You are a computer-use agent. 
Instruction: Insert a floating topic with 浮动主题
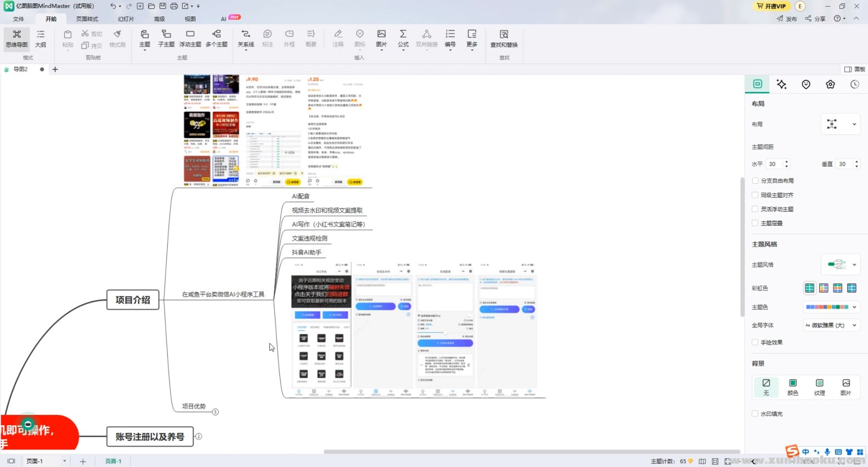click(x=190, y=38)
